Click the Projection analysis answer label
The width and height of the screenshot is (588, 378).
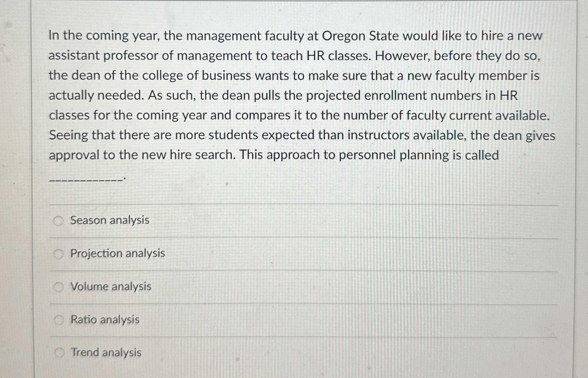117,254
